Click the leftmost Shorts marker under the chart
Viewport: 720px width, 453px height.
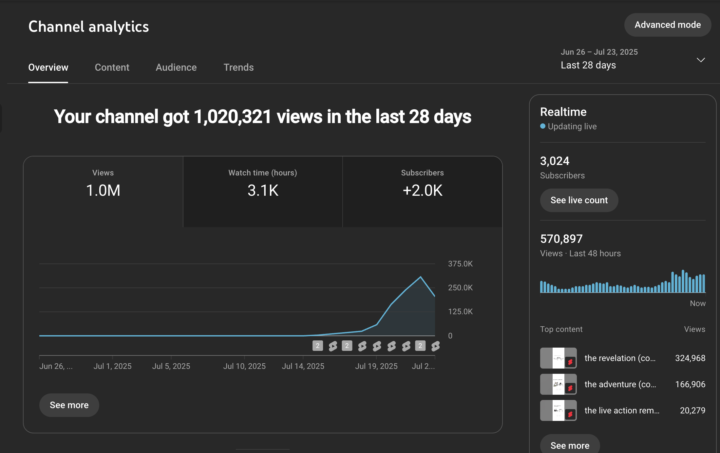click(x=333, y=346)
